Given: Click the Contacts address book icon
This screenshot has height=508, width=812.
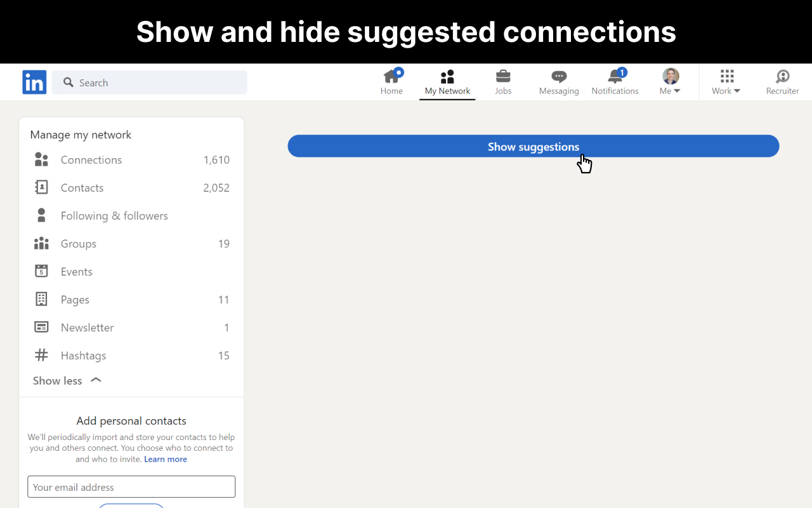Looking at the screenshot, I should click(x=41, y=187).
